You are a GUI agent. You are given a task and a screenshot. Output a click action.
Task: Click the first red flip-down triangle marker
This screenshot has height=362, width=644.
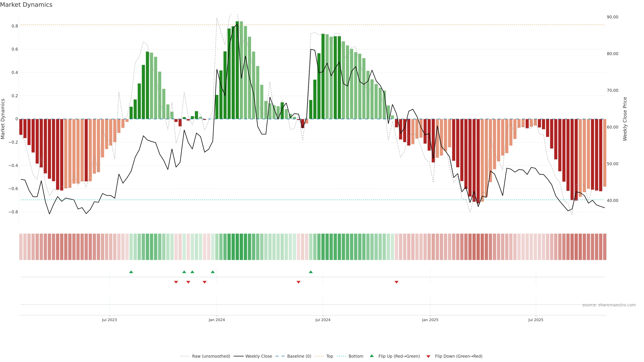176,282
